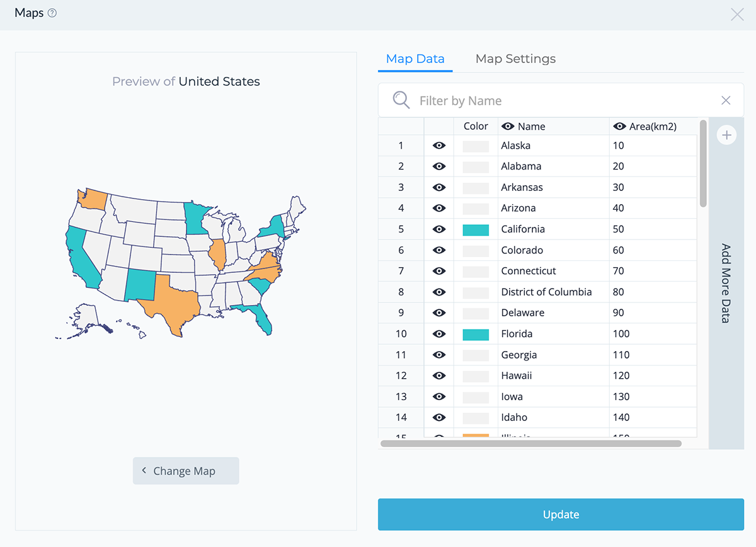Click the table's vertical scrollbar
The width and height of the screenshot is (756, 547).
pos(703,163)
